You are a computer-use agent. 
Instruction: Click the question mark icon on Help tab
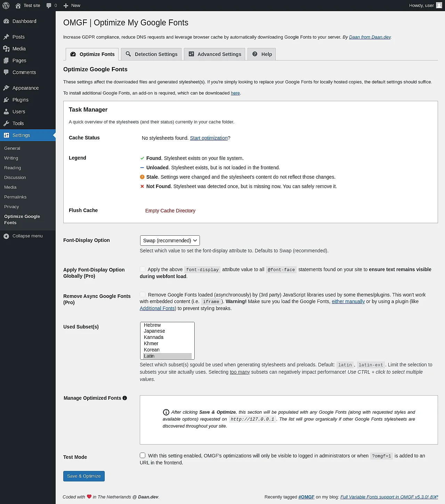click(x=255, y=54)
